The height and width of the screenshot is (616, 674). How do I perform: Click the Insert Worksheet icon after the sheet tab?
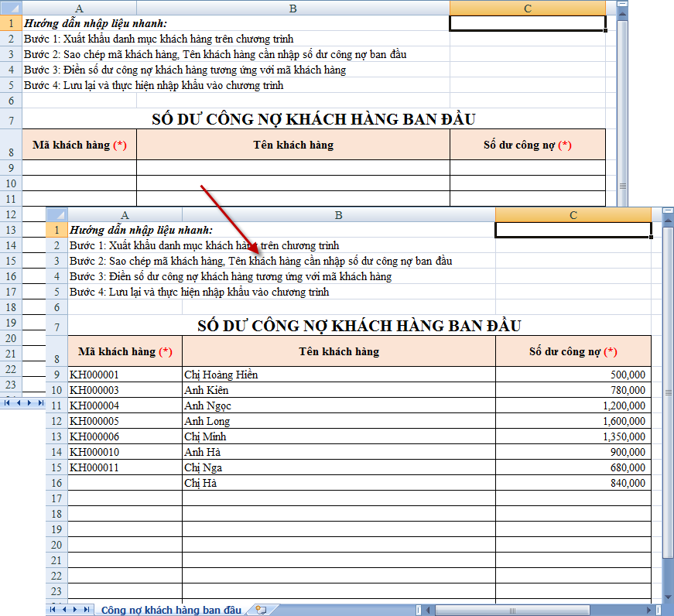[261, 610]
